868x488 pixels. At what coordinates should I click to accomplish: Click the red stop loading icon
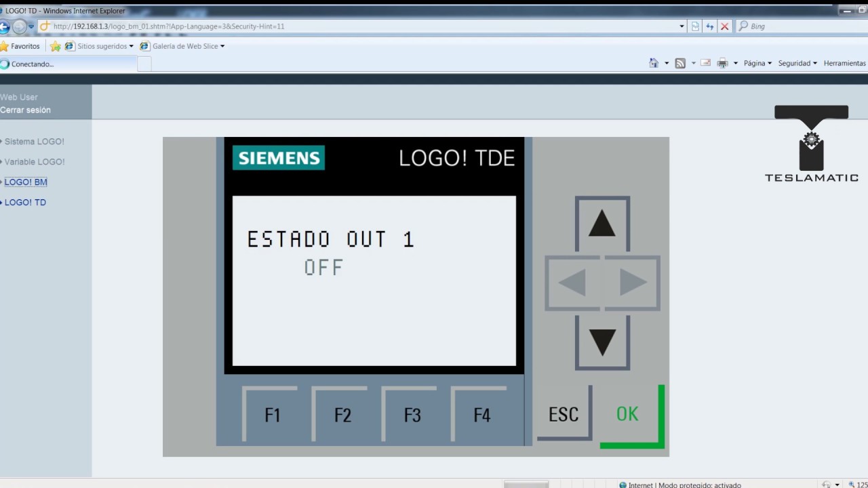pyautogui.click(x=724, y=26)
